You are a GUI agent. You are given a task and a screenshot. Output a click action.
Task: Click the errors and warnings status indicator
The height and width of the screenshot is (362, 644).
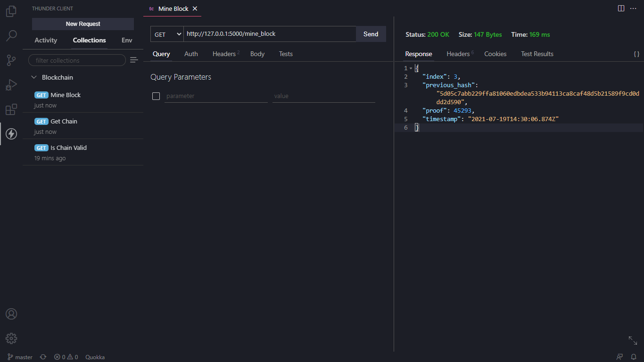(x=66, y=357)
